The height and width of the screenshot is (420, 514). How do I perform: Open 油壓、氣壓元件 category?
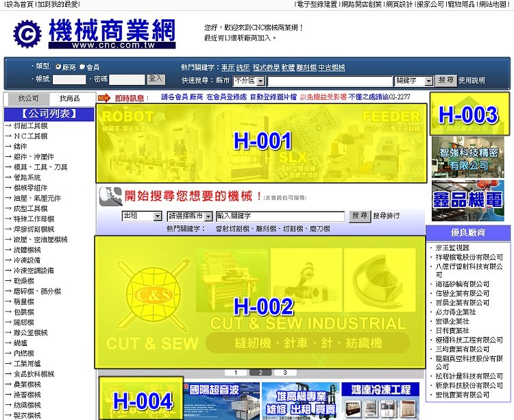(37, 198)
